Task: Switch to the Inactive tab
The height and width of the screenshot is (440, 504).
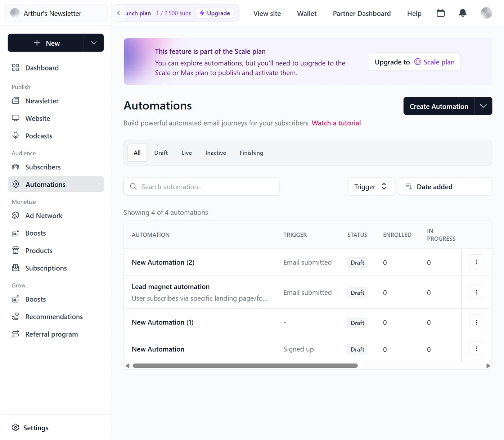Action: (x=216, y=153)
